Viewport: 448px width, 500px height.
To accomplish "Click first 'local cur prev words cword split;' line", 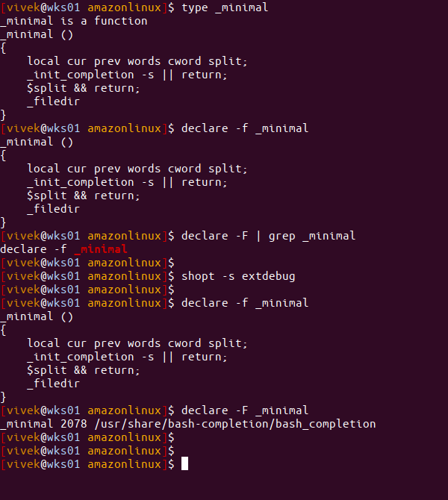I will point(137,61).
